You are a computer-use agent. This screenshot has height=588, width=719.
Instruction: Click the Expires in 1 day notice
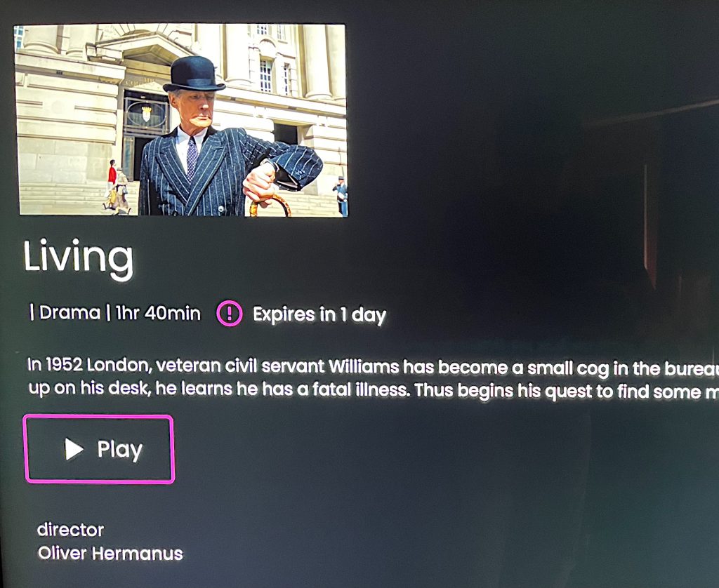click(319, 315)
